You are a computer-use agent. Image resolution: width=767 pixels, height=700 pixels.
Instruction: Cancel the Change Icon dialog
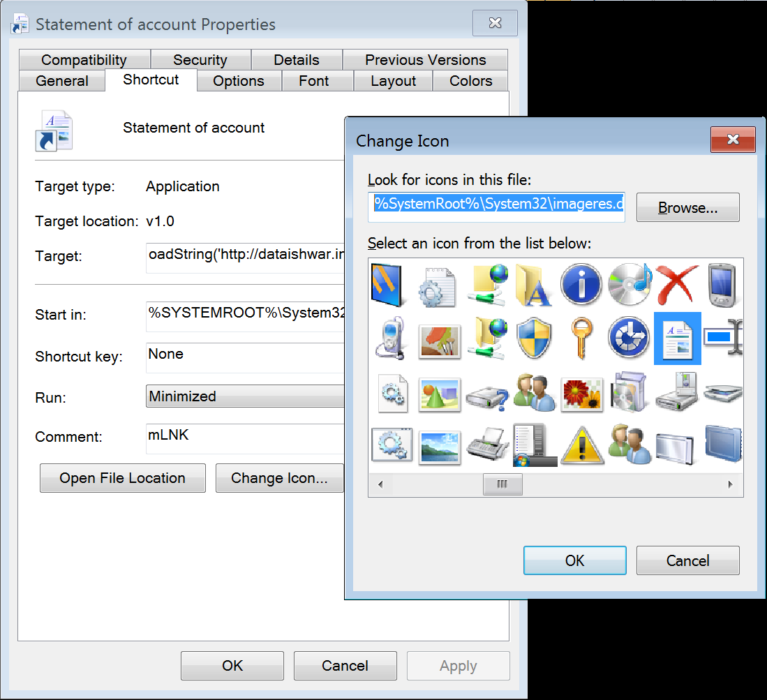coord(687,560)
